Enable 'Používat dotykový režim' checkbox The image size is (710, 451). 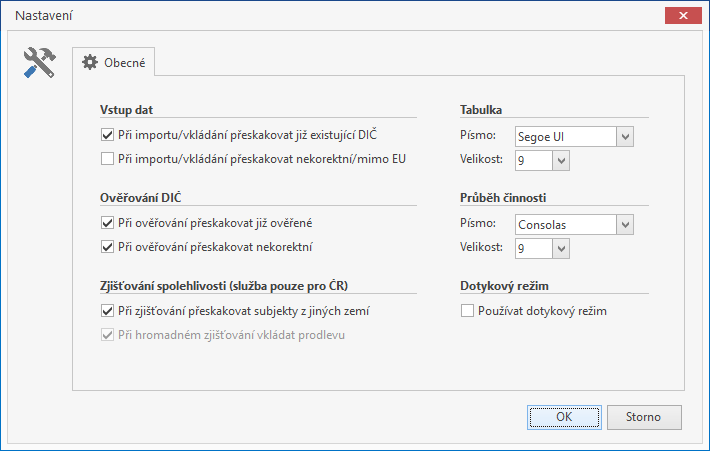tap(467, 311)
